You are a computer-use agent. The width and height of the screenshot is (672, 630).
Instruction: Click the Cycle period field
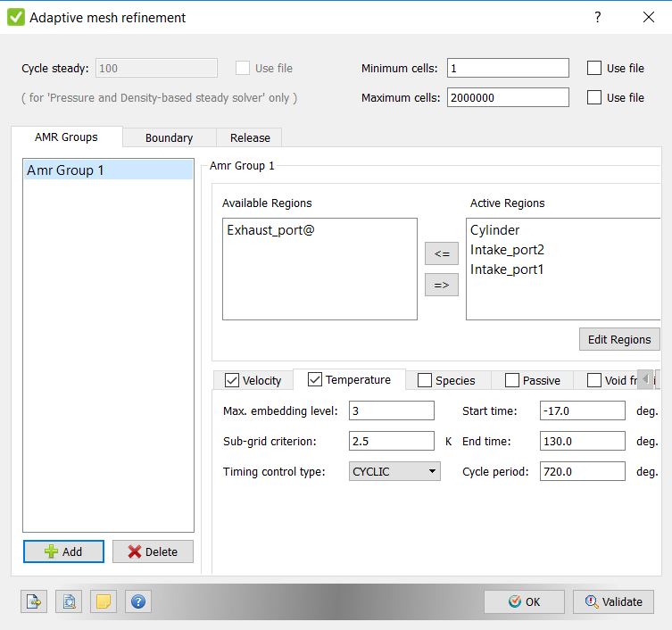pyautogui.click(x=583, y=471)
